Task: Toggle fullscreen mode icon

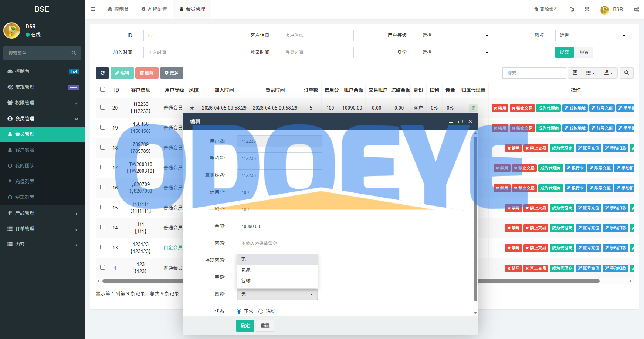Action: (x=587, y=9)
